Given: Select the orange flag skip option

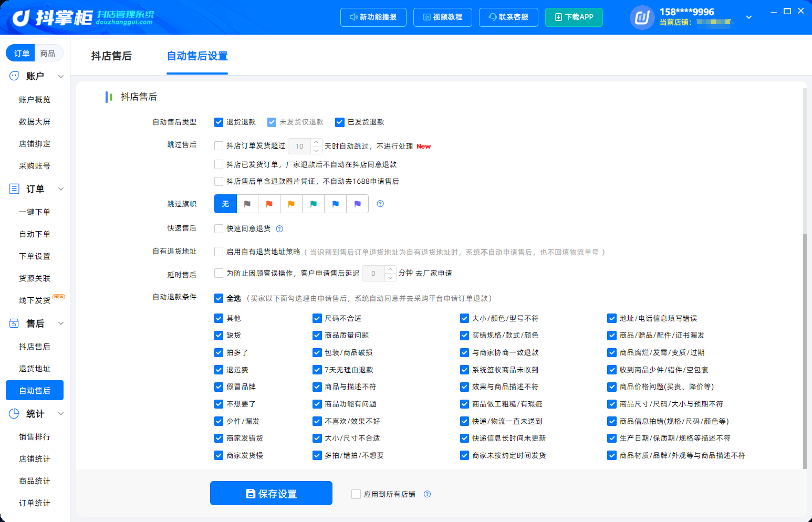Looking at the screenshot, I should 292,204.
